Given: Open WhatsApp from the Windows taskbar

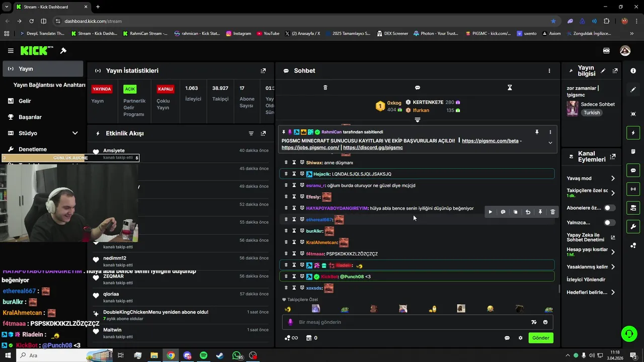Looking at the screenshot, I should pyautogui.click(x=237, y=355).
